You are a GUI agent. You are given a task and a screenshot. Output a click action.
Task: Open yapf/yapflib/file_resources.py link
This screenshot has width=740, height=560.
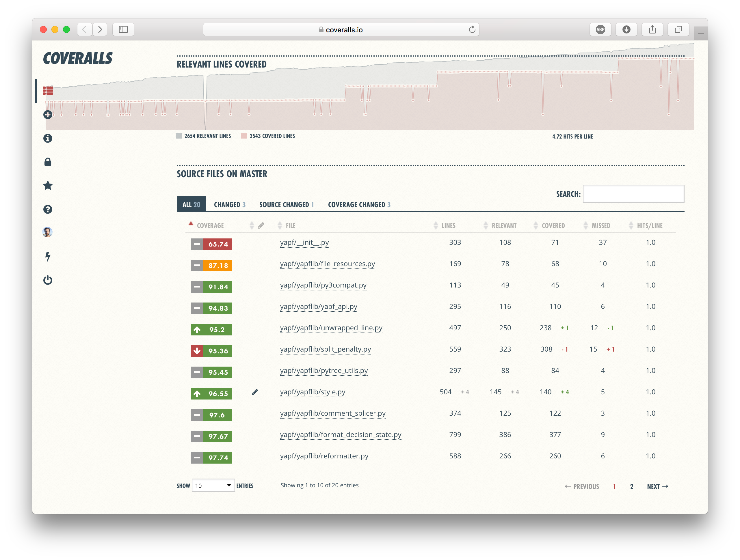click(x=327, y=264)
